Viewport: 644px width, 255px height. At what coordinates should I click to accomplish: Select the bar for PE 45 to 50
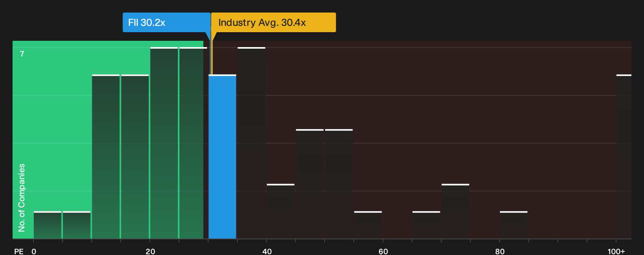coord(310,184)
